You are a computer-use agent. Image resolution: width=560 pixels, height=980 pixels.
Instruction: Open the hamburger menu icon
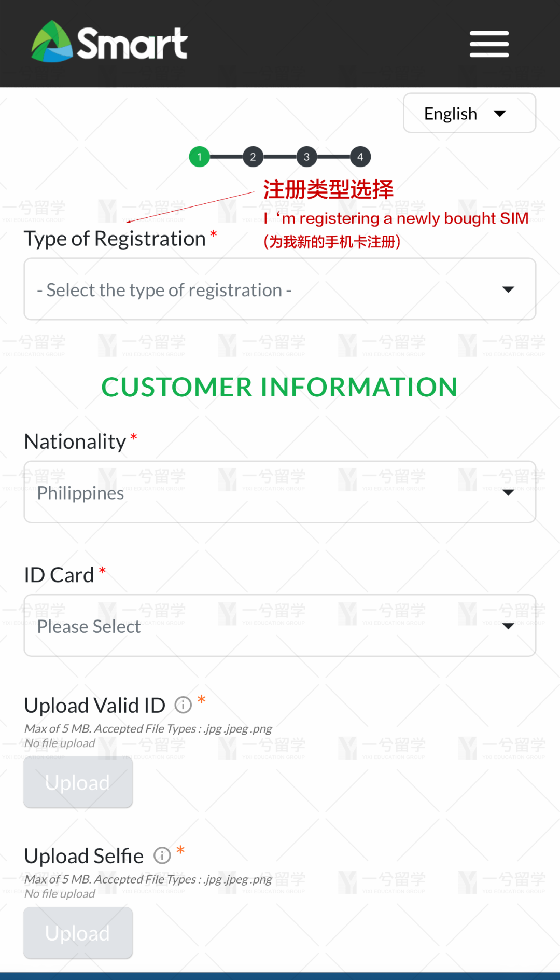point(489,44)
